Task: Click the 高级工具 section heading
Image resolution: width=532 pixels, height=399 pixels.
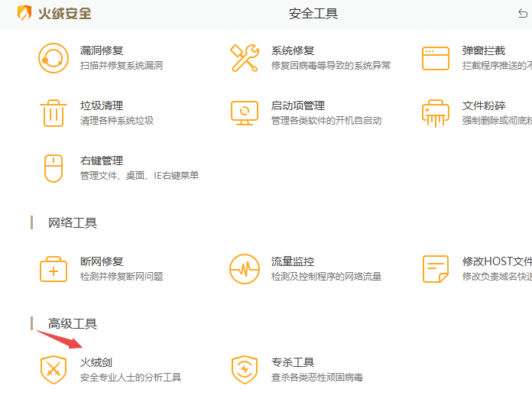Action: tap(73, 323)
